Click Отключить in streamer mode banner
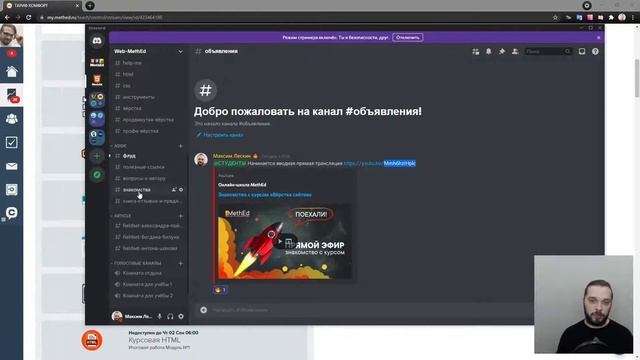Viewport: 640px width, 360px height. tap(408, 38)
